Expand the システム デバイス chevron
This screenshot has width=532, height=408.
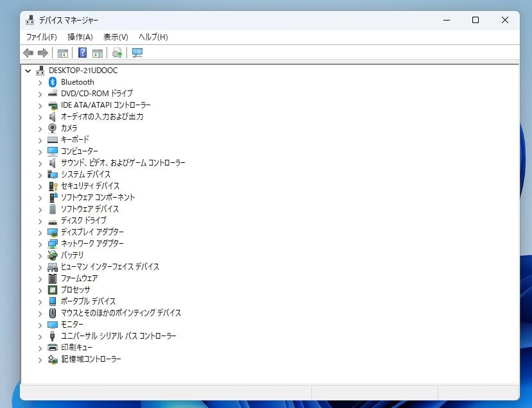(x=40, y=174)
